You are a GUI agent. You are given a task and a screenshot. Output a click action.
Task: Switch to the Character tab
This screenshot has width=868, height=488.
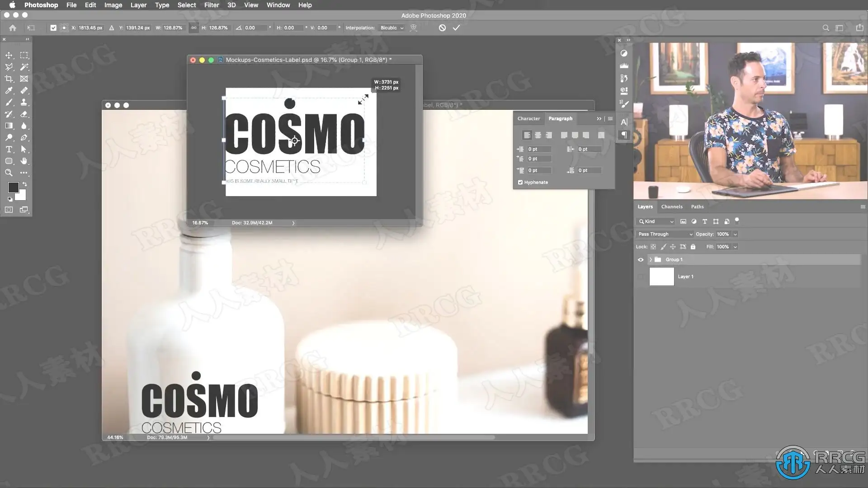[x=528, y=118]
